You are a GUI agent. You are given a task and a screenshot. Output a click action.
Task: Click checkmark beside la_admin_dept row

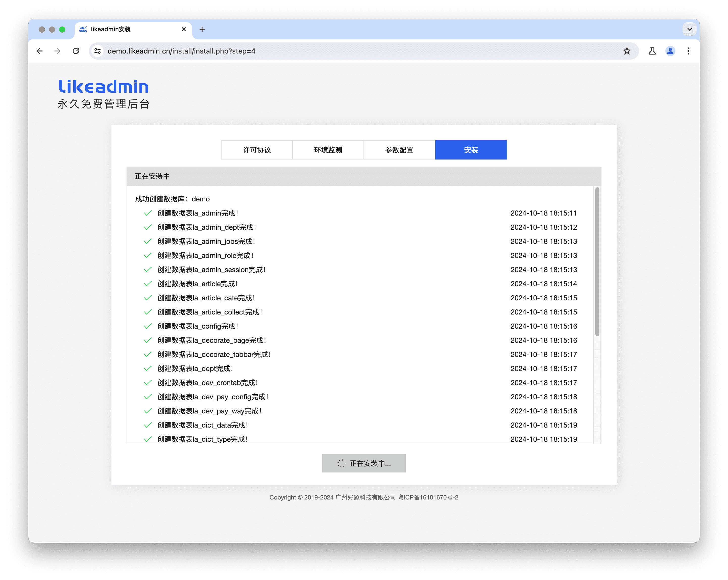(148, 227)
